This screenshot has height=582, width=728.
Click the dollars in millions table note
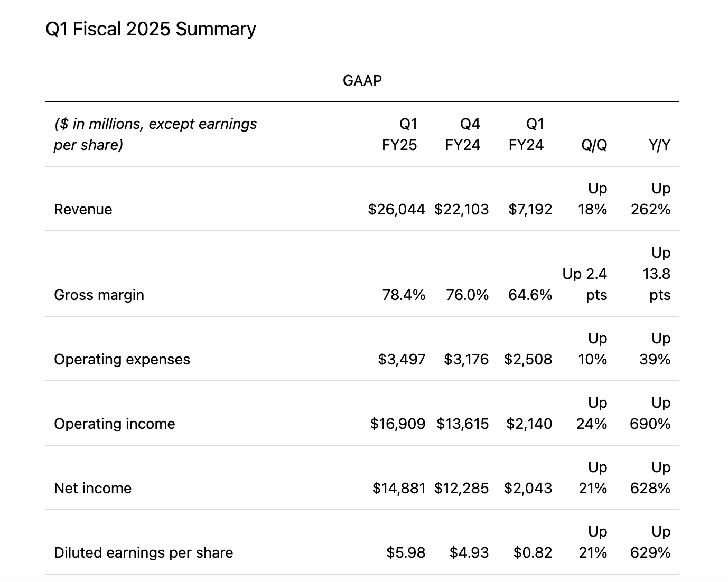click(155, 134)
